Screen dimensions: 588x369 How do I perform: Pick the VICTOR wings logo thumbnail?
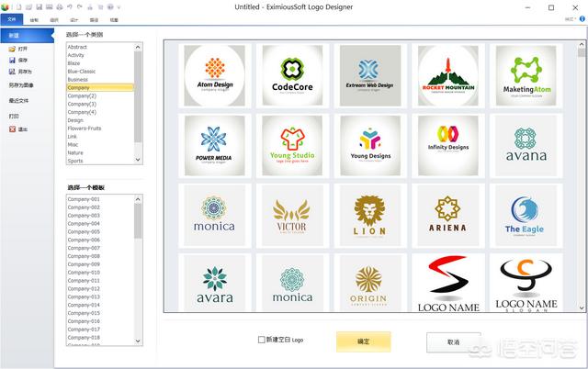292,216
